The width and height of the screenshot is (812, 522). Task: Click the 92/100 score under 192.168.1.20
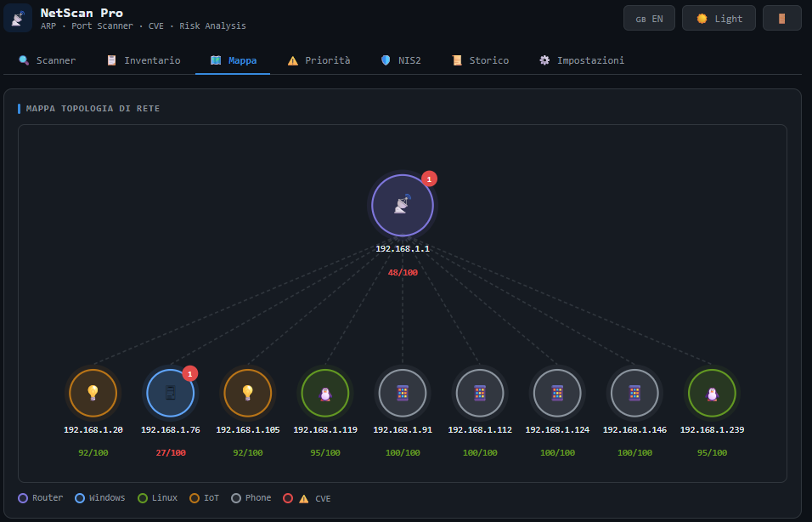click(x=93, y=453)
